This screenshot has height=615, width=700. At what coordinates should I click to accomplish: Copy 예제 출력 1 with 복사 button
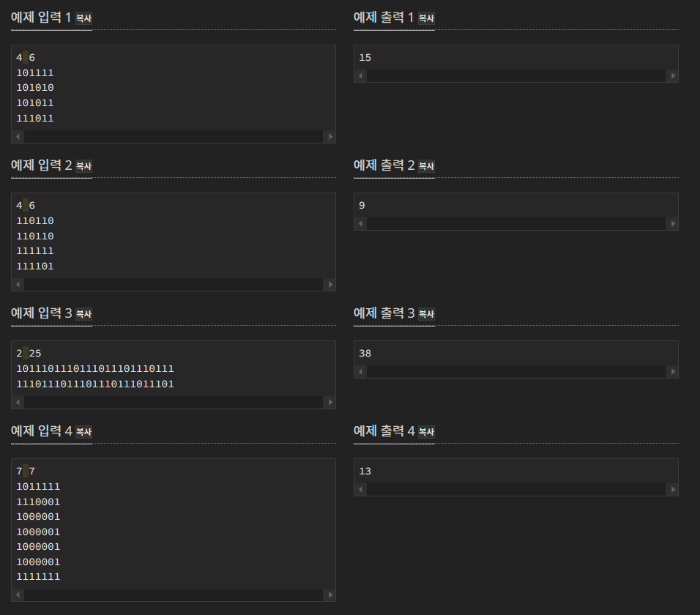(x=426, y=18)
